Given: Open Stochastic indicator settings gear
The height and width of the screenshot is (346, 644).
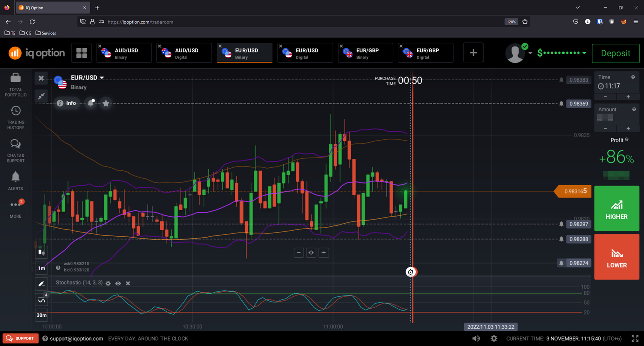Looking at the screenshot, I should (108, 283).
